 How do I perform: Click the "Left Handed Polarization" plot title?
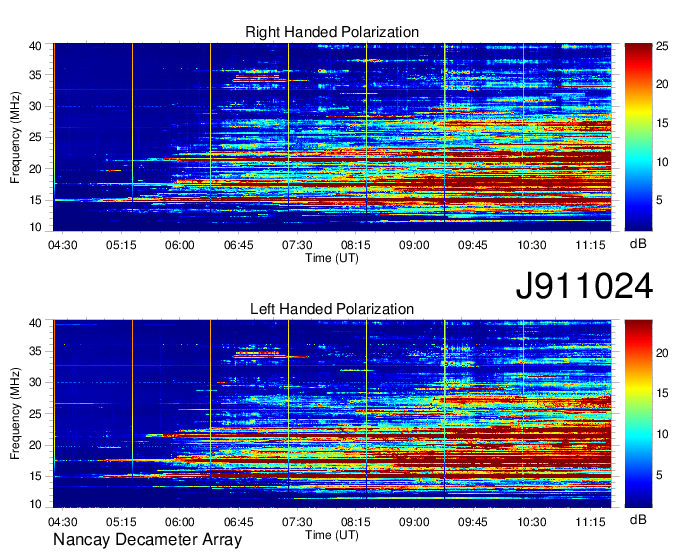tap(332, 309)
